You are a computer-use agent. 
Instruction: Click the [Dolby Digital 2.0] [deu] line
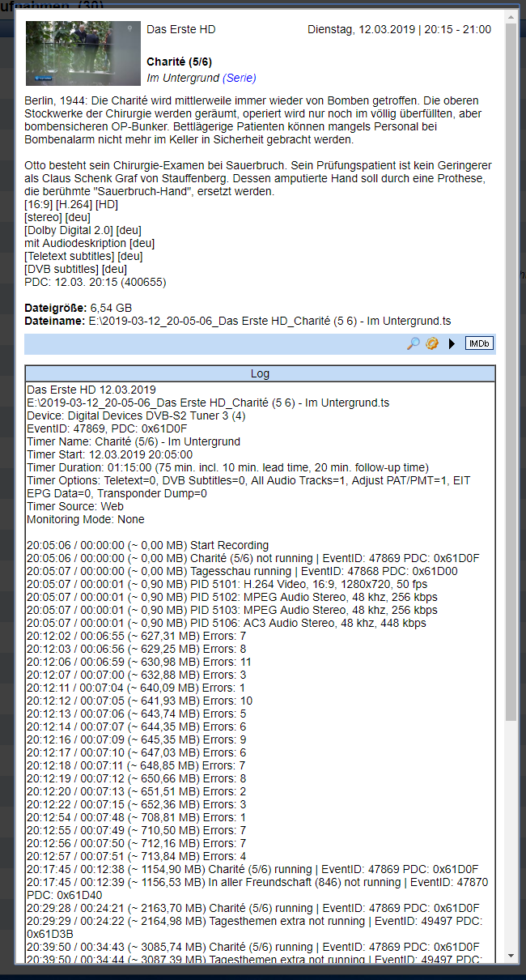pos(83,230)
